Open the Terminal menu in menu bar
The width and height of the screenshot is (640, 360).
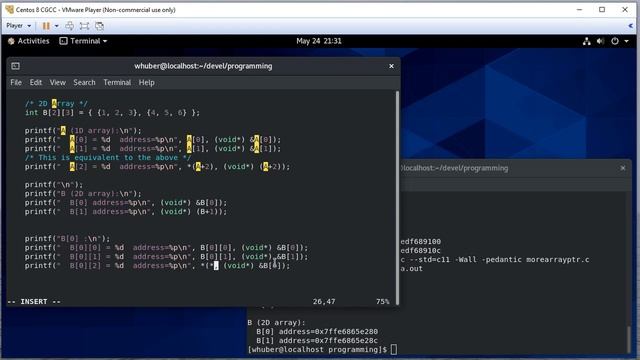[117, 82]
